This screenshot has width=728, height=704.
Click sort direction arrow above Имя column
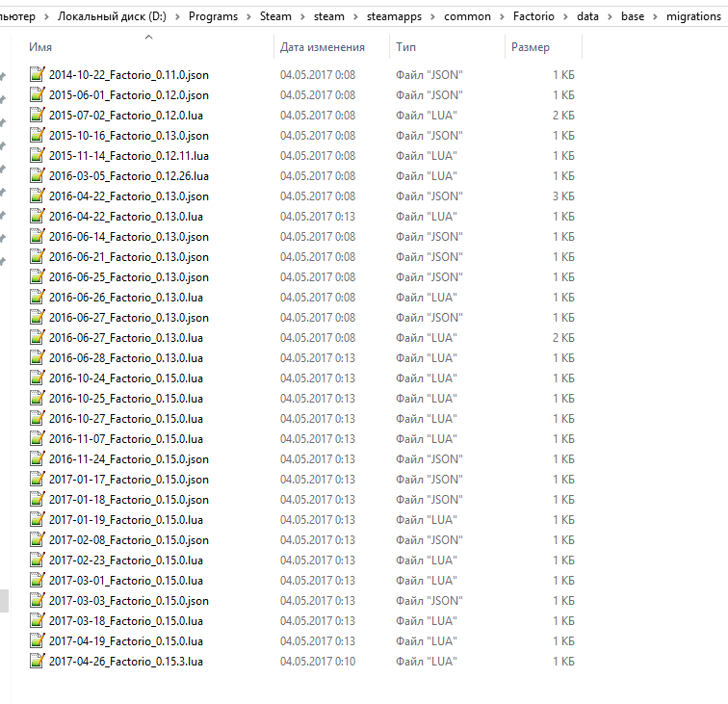148,38
